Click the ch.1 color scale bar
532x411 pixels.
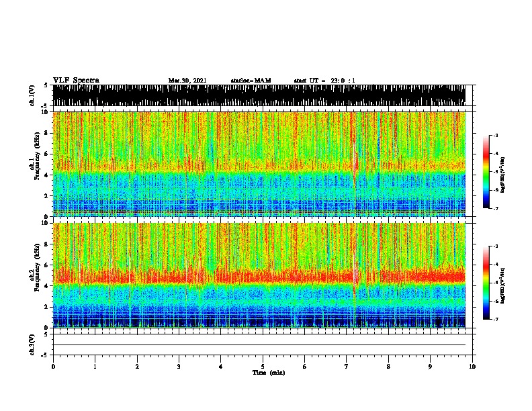pyautogui.click(x=486, y=172)
